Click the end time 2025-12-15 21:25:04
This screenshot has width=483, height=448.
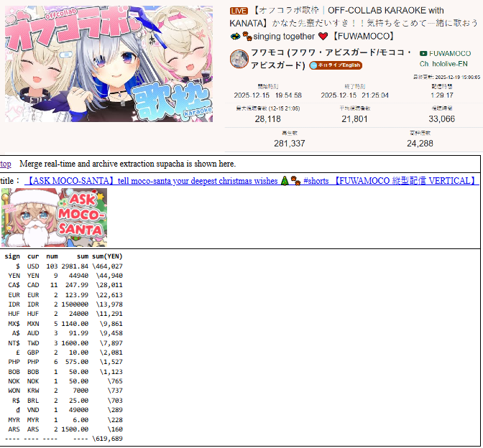click(x=354, y=95)
